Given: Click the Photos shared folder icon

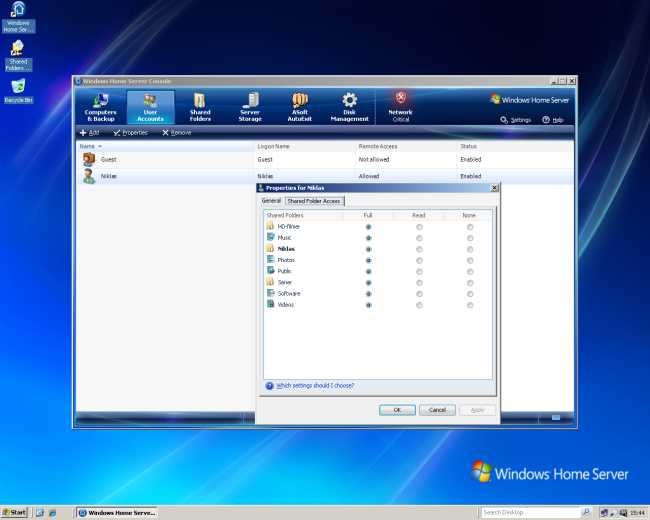Looking at the screenshot, I should 270,260.
